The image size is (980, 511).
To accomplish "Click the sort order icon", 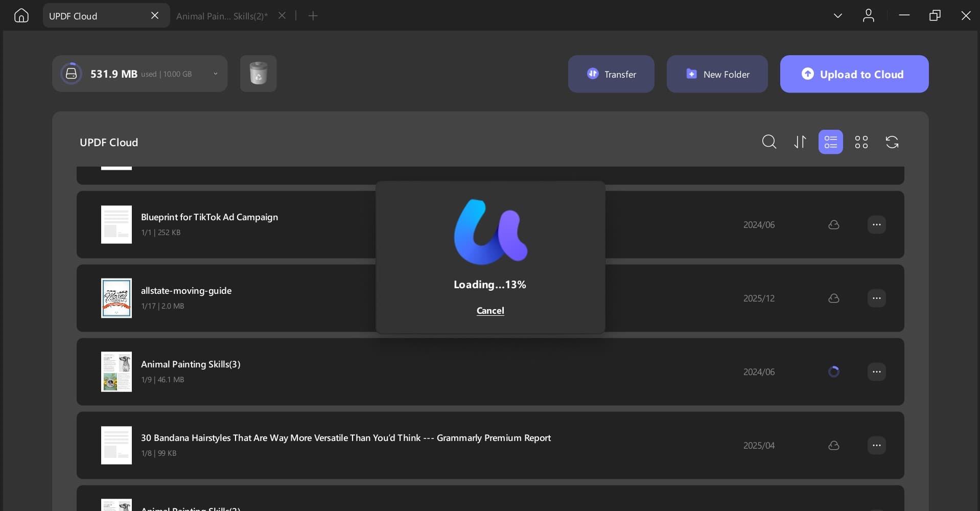I will (x=800, y=142).
